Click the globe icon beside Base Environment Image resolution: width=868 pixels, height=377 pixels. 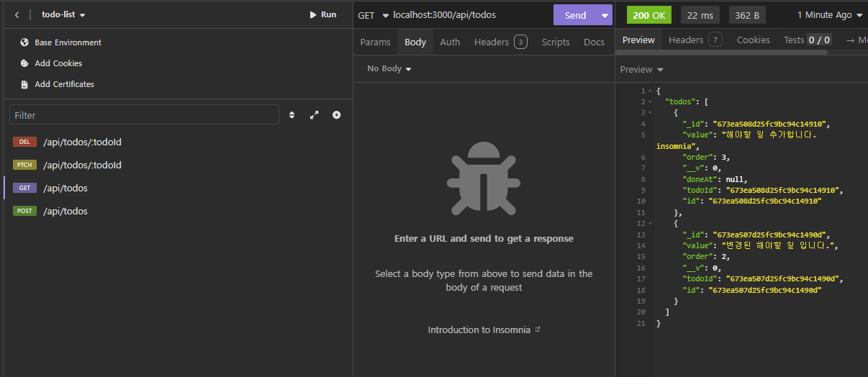[x=24, y=42]
